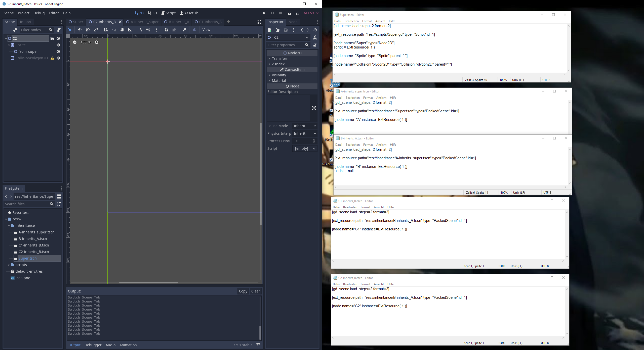Open the Script dropdown showing [empty]

pyautogui.click(x=304, y=148)
